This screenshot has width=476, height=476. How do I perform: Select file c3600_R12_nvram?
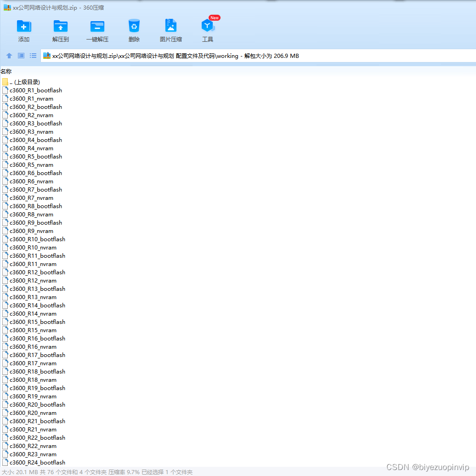(x=29, y=281)
